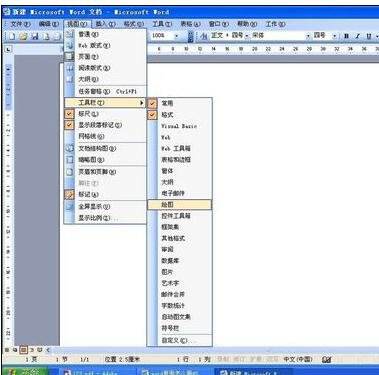
Task: Switch to Reading Layout view button at bottom-left
Action: (x=39, y=350)
